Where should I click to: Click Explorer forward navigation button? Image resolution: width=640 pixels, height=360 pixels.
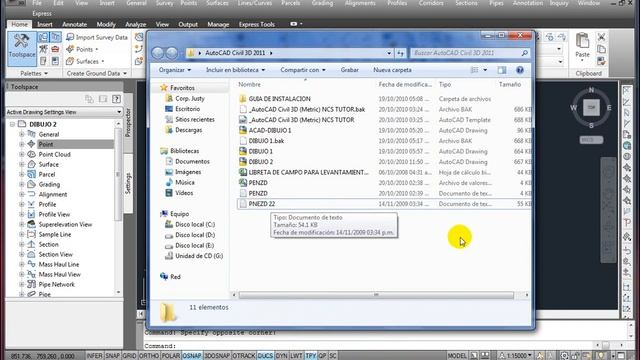point(172,53)
